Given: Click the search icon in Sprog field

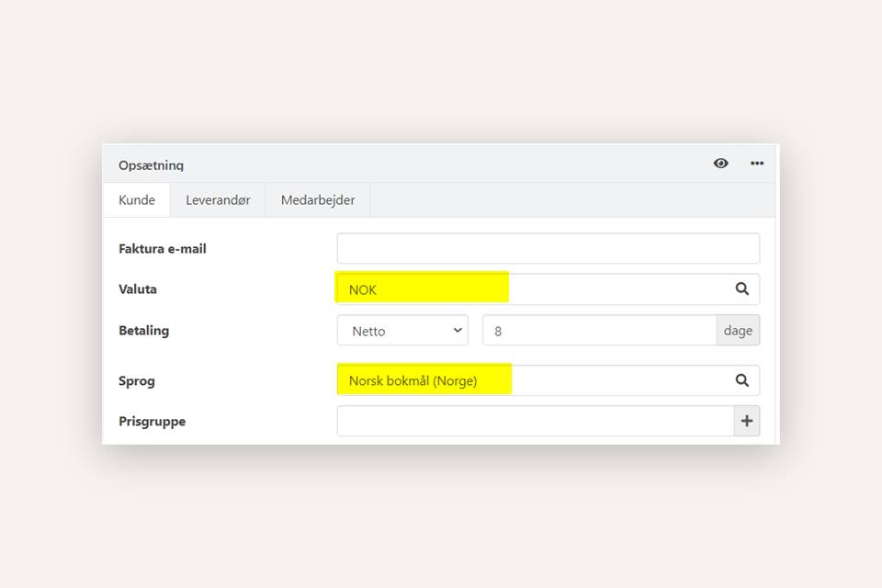Looking at the screenshot, I should tap(741, 380).
